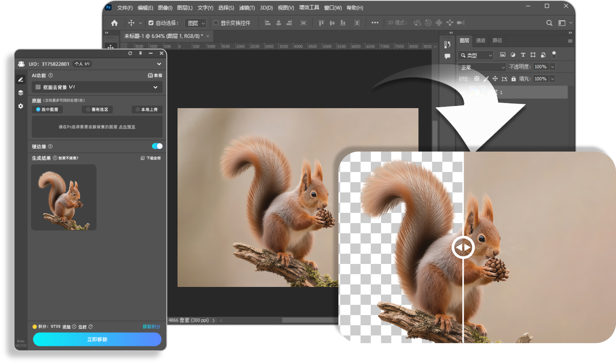Viewport: 616px width, 364px height.
Task: Open Photoshop search magnifier icon
Action: coord(549,23)
